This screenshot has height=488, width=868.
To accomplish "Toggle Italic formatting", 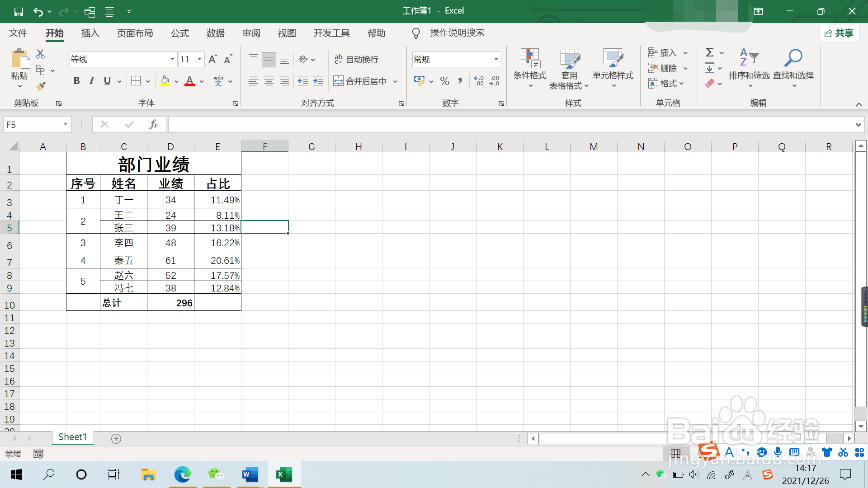I will tap(92, 81).
